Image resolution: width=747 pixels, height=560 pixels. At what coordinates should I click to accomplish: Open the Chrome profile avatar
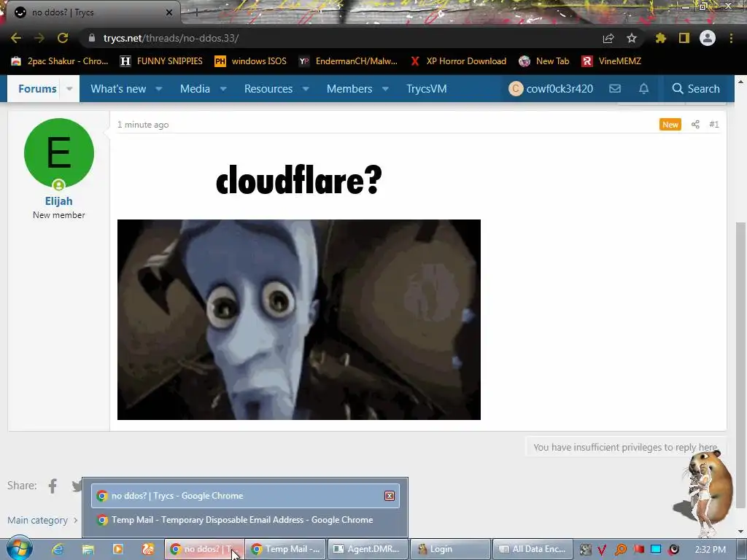point(708,38)
